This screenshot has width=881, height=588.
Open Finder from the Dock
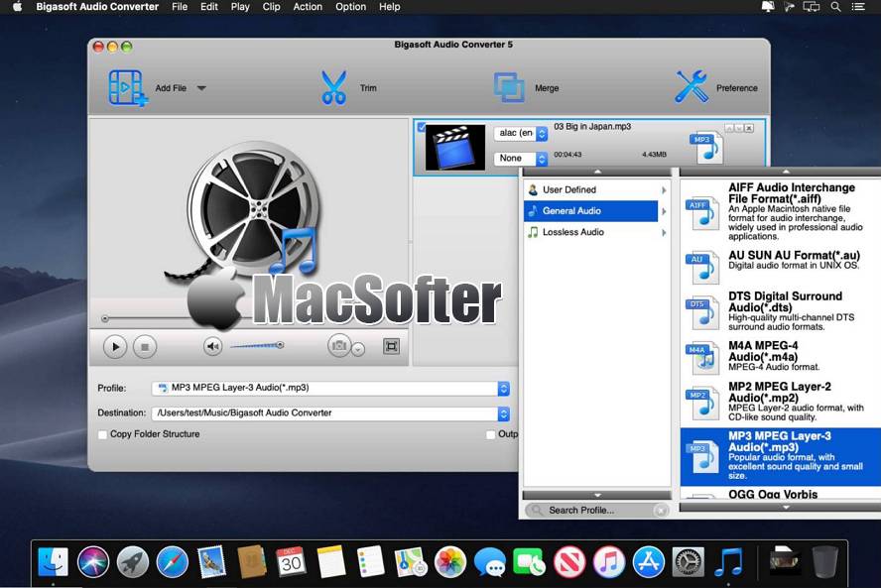pyautogui.click(x=53, y=561)
